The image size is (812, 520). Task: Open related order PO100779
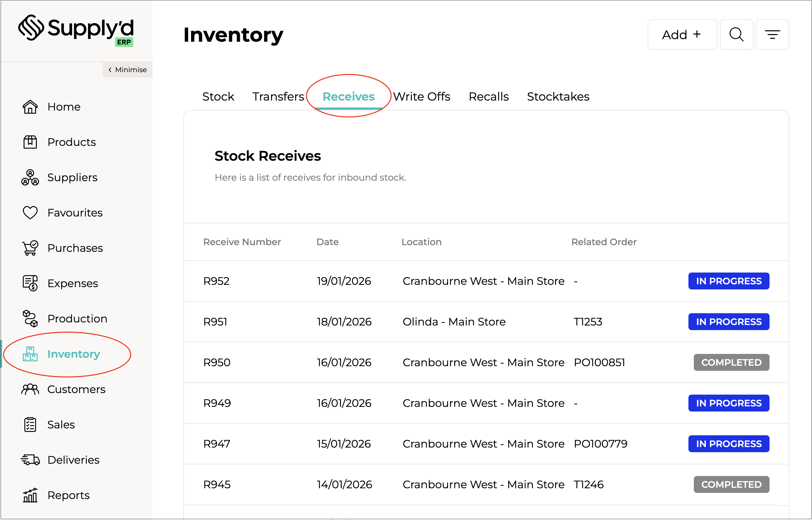click(600, 444)
